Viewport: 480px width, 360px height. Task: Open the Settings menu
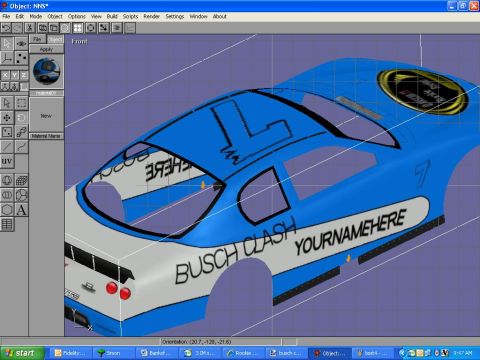pos(175,16)
